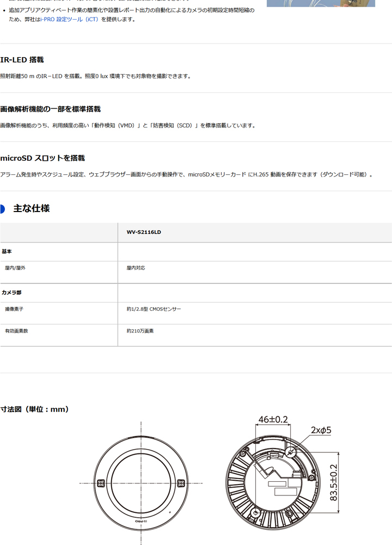Screen dimensions: 392x545
Task: Select 約1/2.8型 CMOSセンサー value
Action: tap(154, 309)
